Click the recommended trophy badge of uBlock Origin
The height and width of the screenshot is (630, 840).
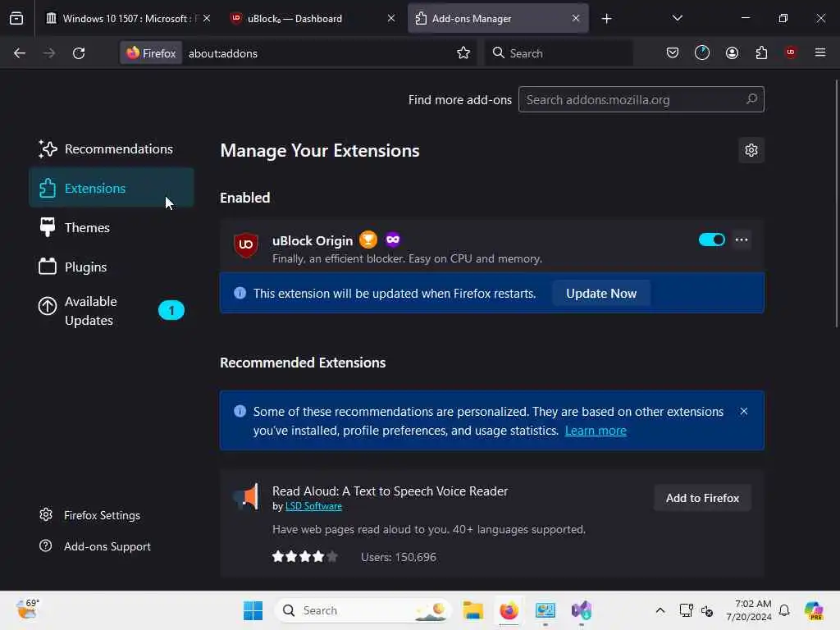click(x=368, y=240)
